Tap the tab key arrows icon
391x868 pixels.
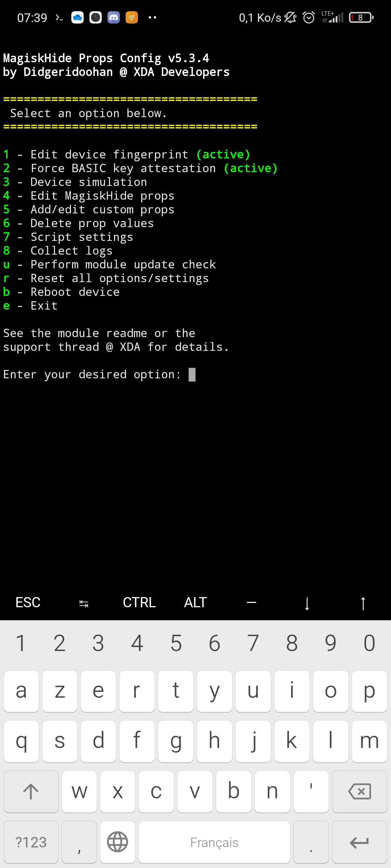click(x=84, y=603)
